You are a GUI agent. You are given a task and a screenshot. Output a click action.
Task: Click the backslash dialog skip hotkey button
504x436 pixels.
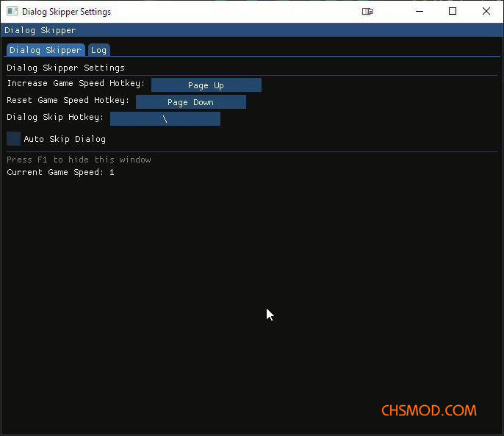tap(165, 119)
